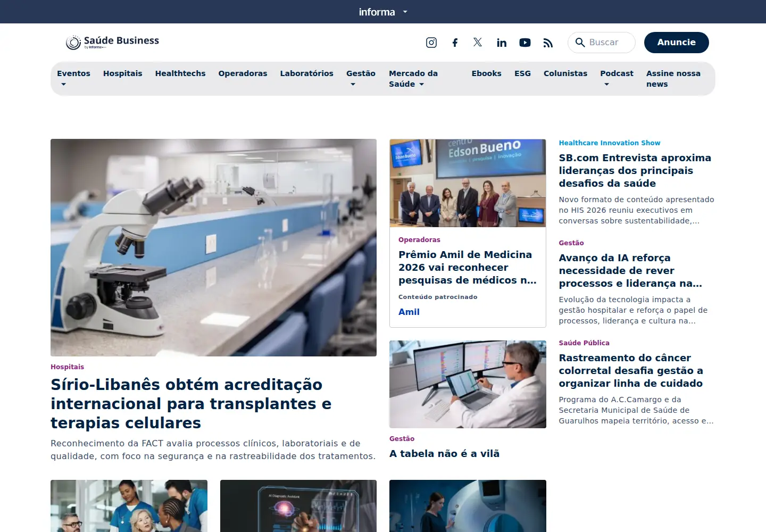The height and width of the screenshot is (532, 766).
Task: Open the LinkedIn social icon
Action: click(502, 43)
